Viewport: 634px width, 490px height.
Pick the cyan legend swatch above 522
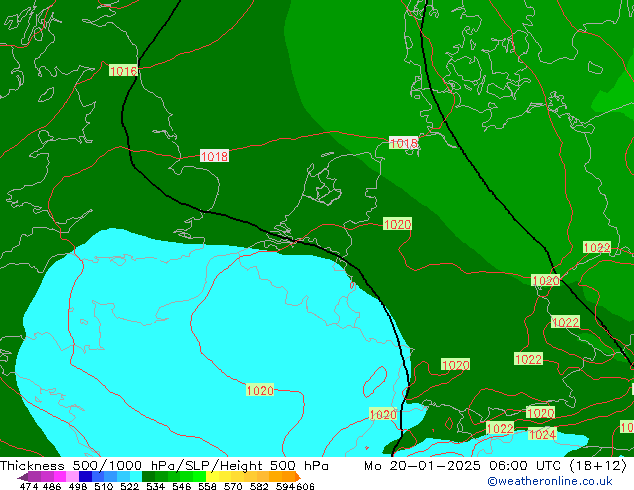pos(136,476)
